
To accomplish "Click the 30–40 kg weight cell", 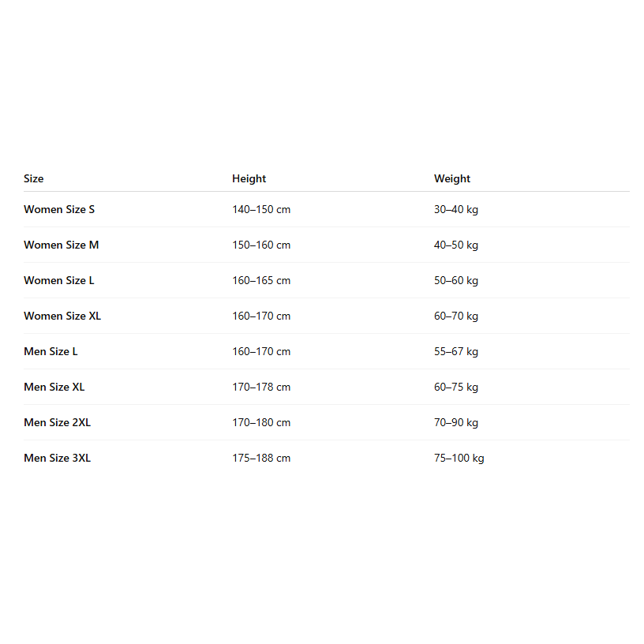I will (x=456, y=210).
